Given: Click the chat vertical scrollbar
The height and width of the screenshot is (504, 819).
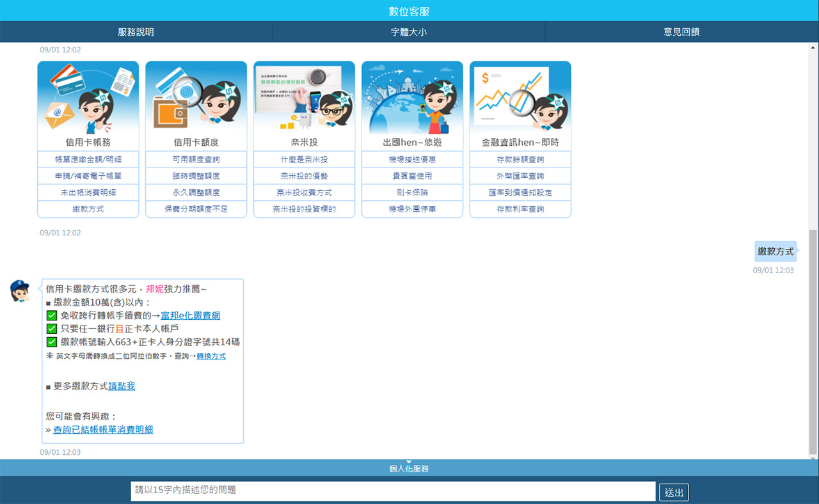Looking at the screenshot, I should tap(813, 339).
